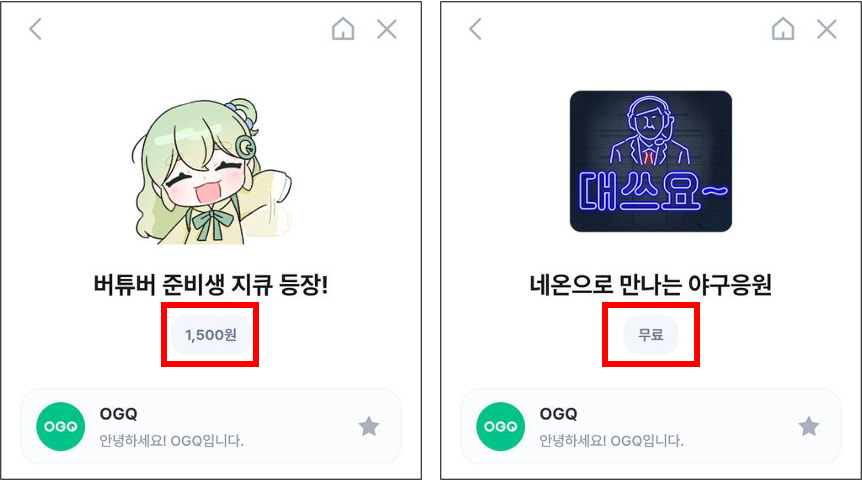The image size is (862, 480).
Task: Click OGQ logo below 야구응원 sticker
Action: pyautogui.click(x=500, y=427)
